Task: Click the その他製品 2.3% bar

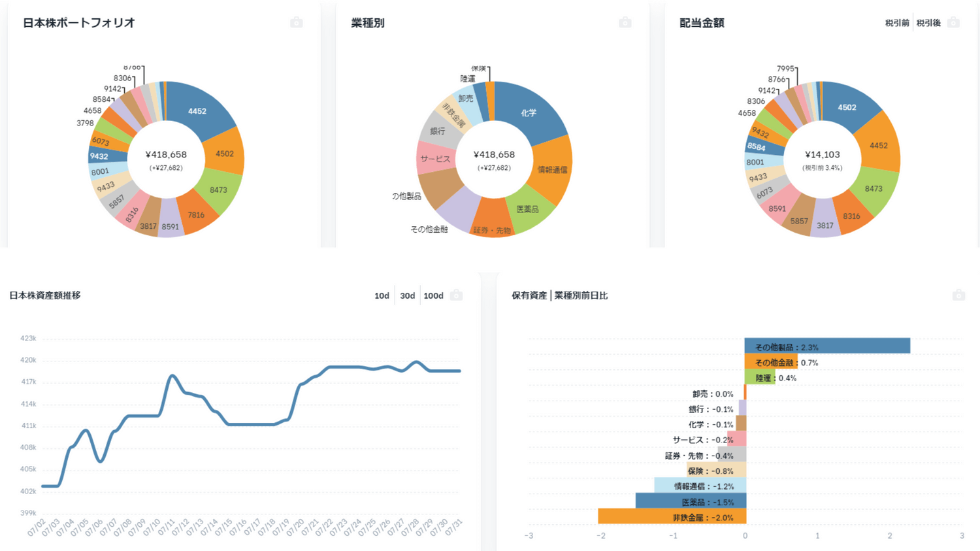Action: 827,346
